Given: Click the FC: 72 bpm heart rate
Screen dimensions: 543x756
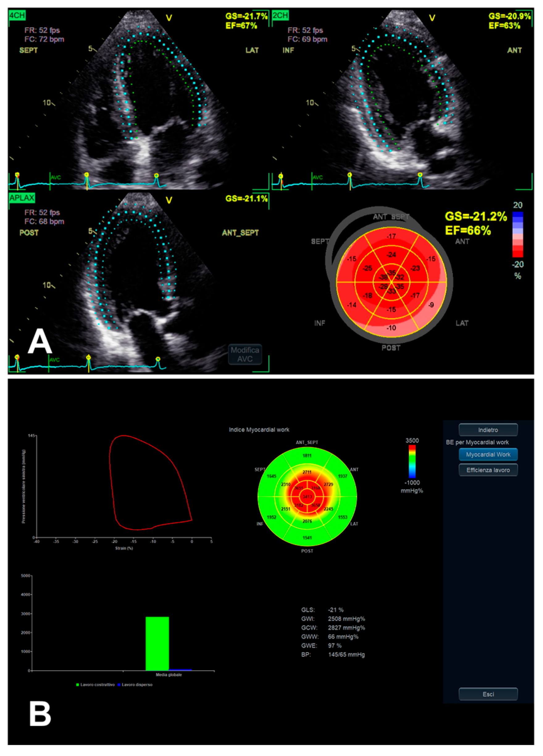Looking at the screenshot, I should tap(44, 39).
